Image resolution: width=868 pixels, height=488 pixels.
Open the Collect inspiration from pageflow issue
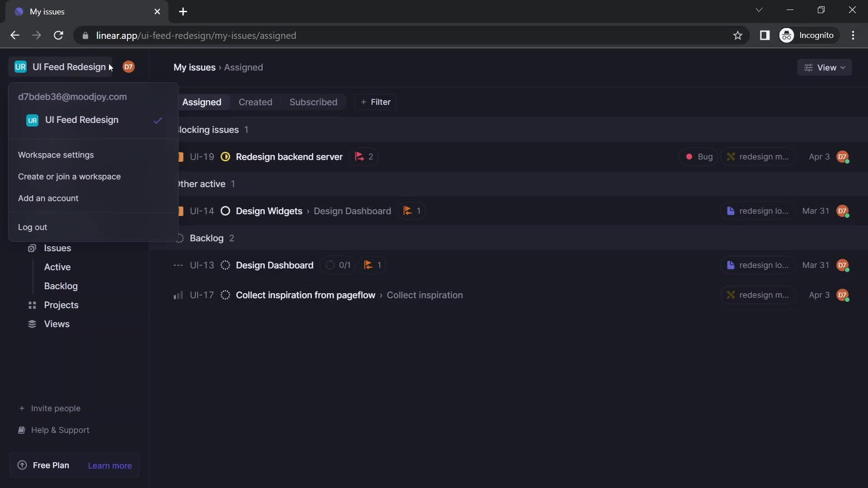(306, 295)
